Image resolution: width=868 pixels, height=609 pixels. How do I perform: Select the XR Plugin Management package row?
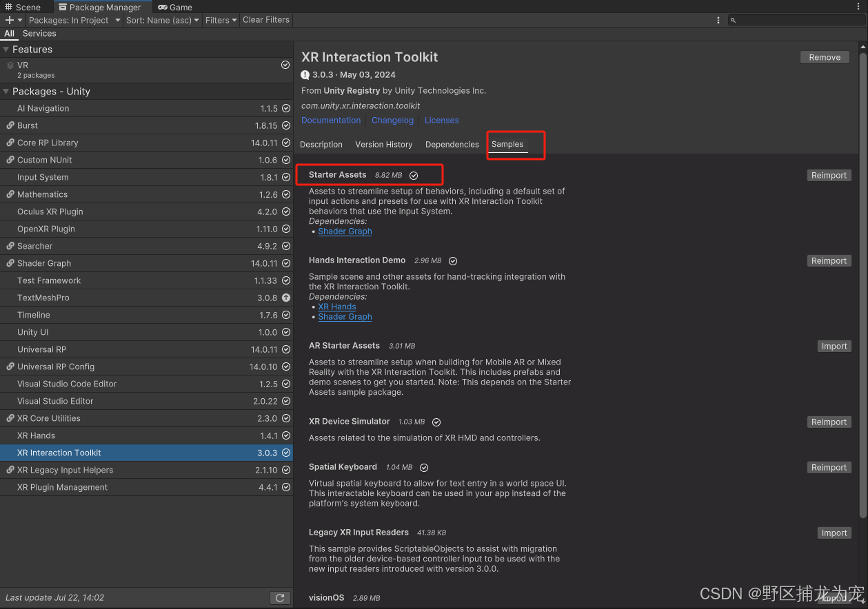pyautogui.click(x=146, y=487)
